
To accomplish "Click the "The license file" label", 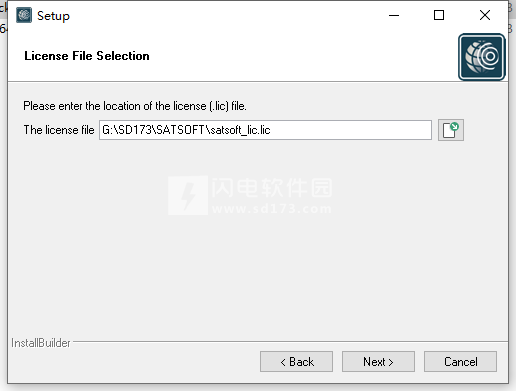I will click(59, 130).
